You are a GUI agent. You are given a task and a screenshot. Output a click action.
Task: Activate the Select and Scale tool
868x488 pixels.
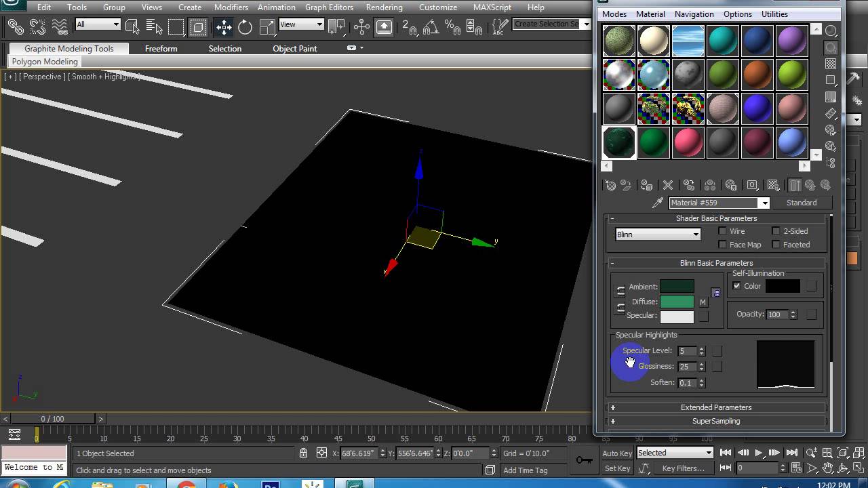tap(267, 27)
